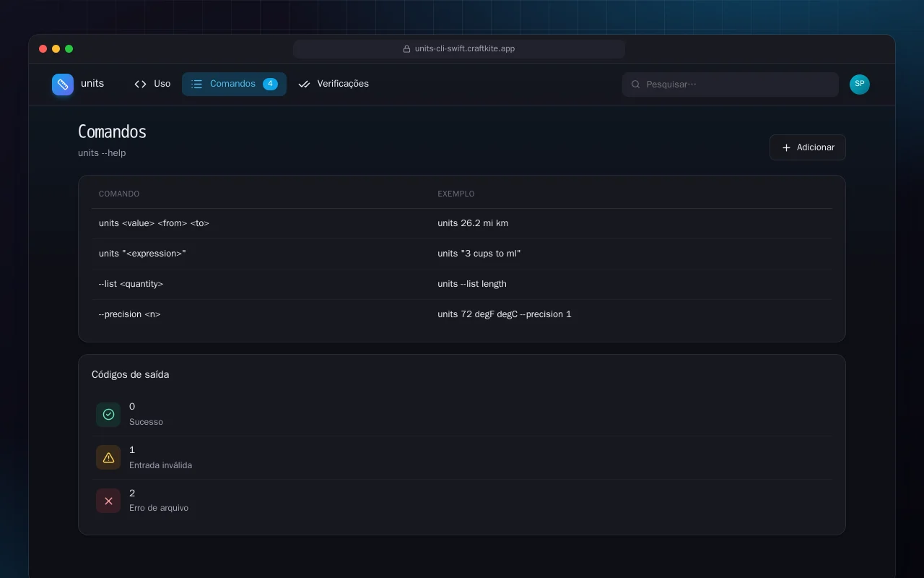Click the red X error icon
The width and height of the screenshot is (924, 578).
click(108, 501)
